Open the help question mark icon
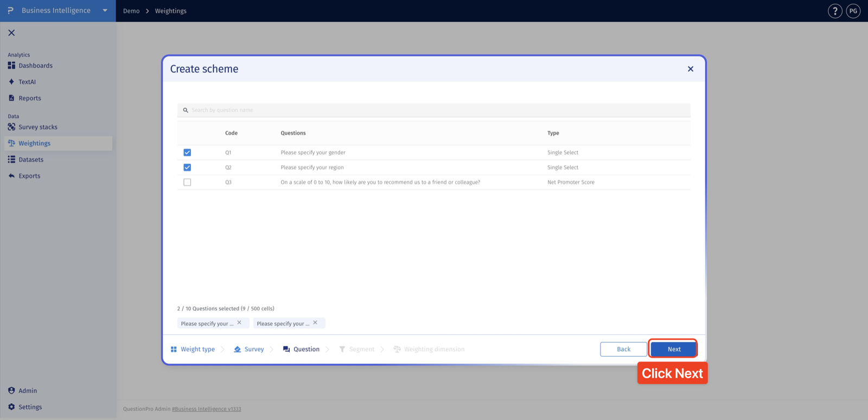Image resolution: width=868 pixels, height=420 pixels. pos(835,11)
